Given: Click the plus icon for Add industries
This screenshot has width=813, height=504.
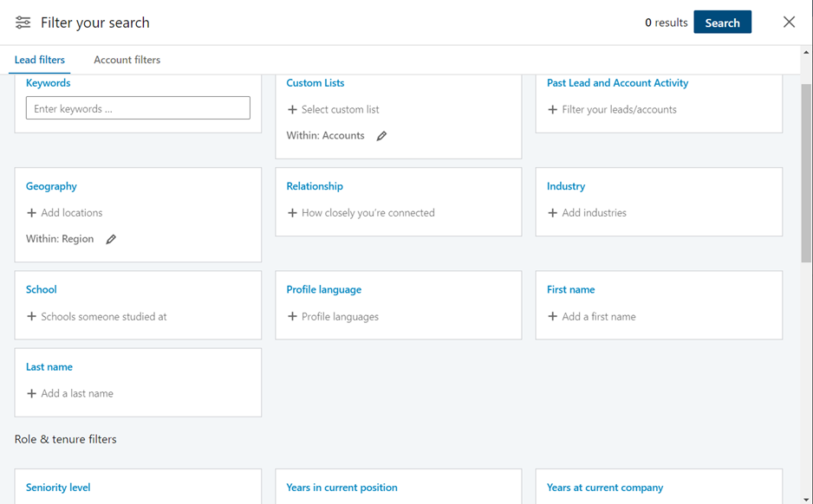Looking at the screenshot, I should (553, 213).
